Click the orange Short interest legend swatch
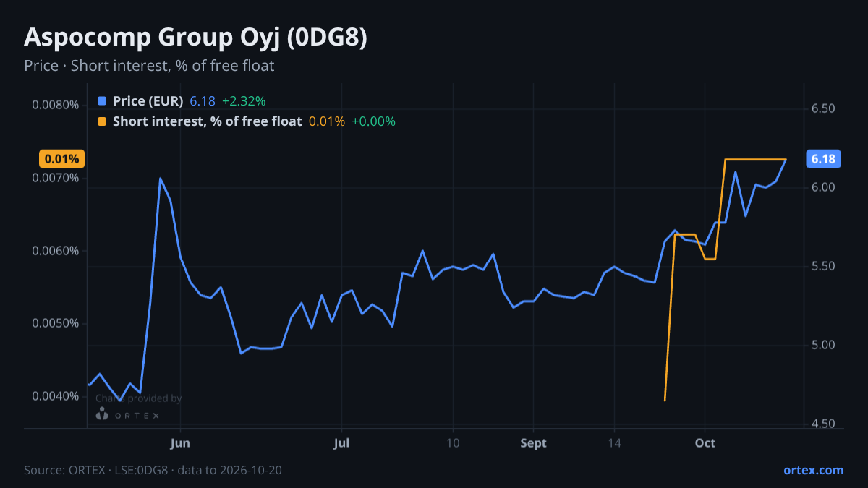The height and width of the screenshot is (488, 868). pos(102,121)
